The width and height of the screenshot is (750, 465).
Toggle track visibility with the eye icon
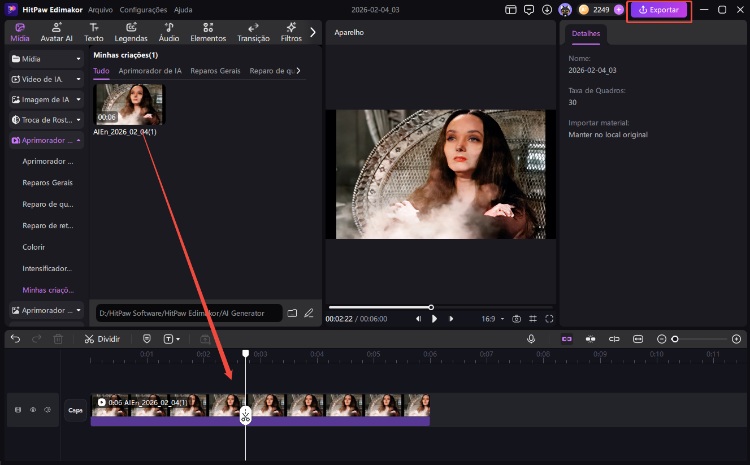tap(33, 410)
